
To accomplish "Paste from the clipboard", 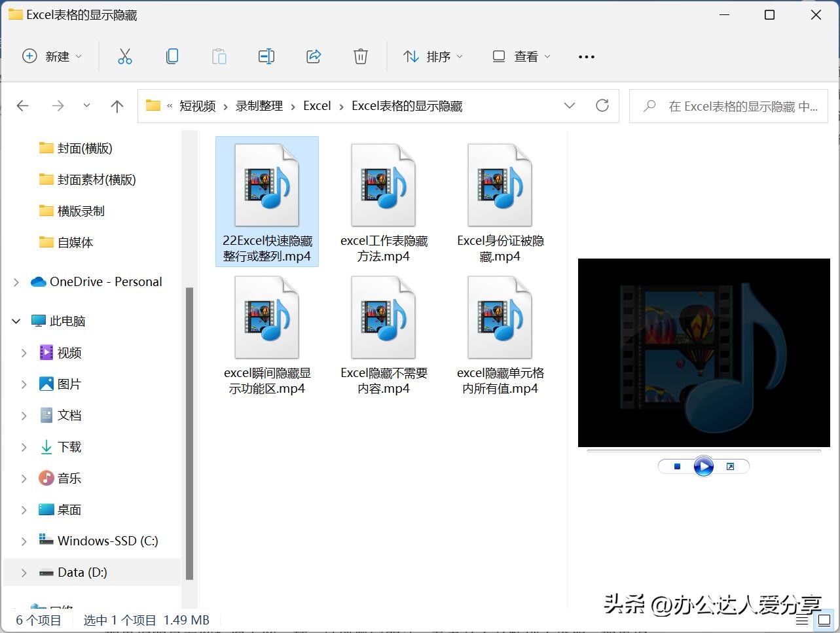I will (x=219, y=56).
